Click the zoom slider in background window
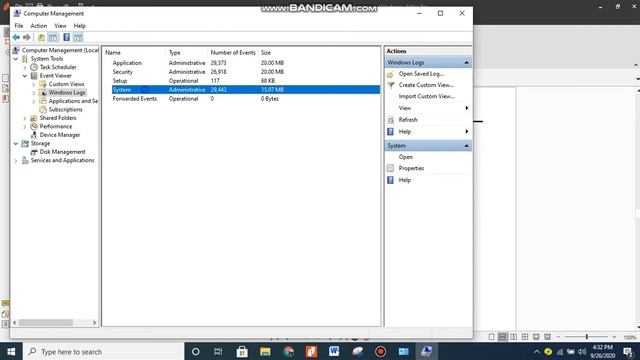The width and height of the screenshot is (640, 360). (x=587, y=337)
